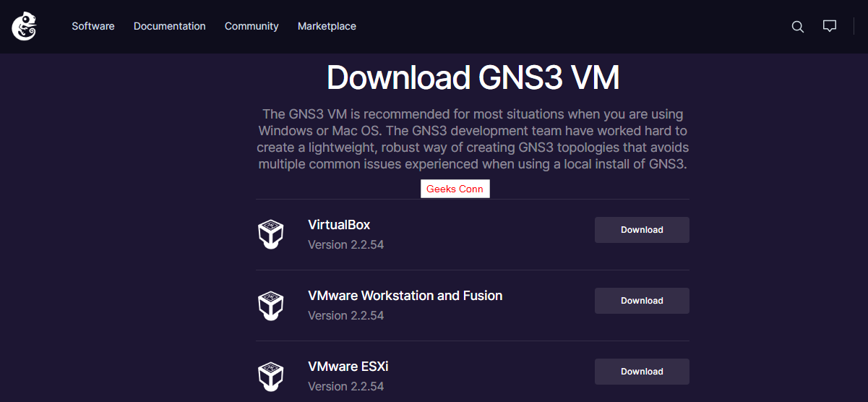Click the VMware Workstation and Fusion title

click(x=405, y=296)
